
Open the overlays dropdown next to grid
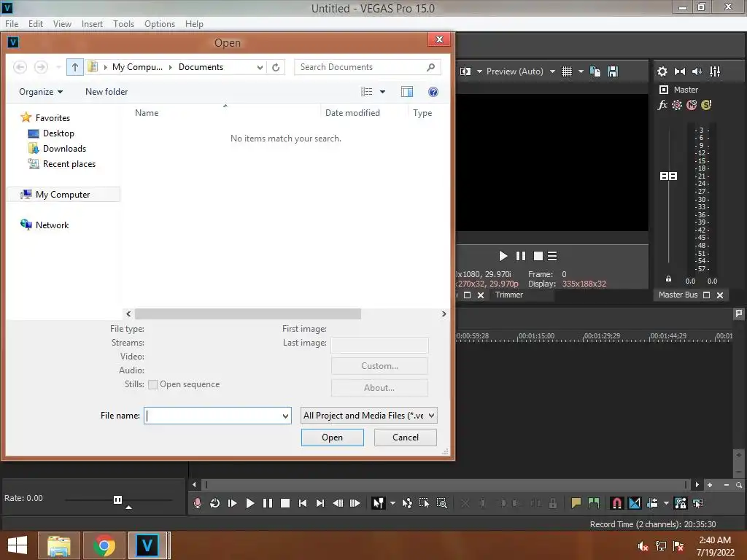(581, 71)
